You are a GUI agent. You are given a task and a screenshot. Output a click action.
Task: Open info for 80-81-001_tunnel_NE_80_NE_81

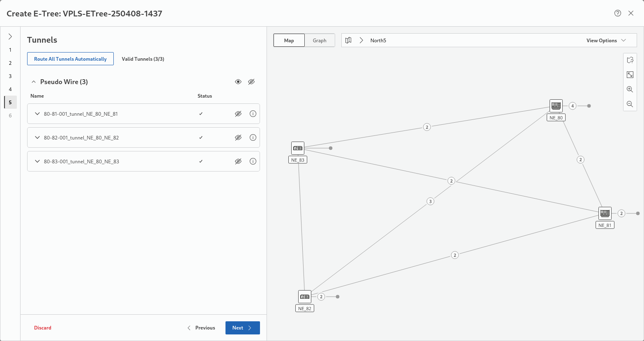(x=253, y=114)
